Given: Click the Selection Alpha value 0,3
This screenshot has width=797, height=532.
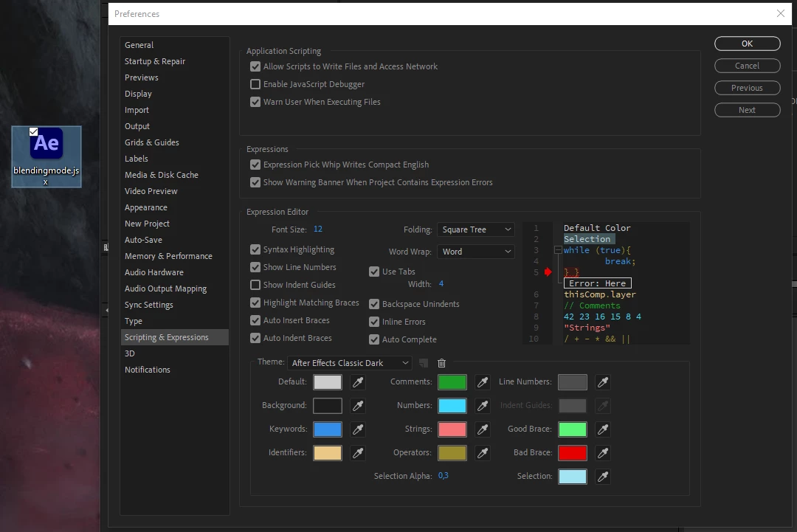Looking at the screenshot, I should tap(444, 476).
